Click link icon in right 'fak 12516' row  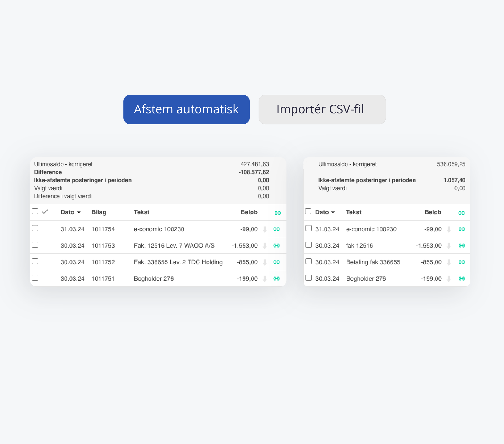(x=462, y=246)
